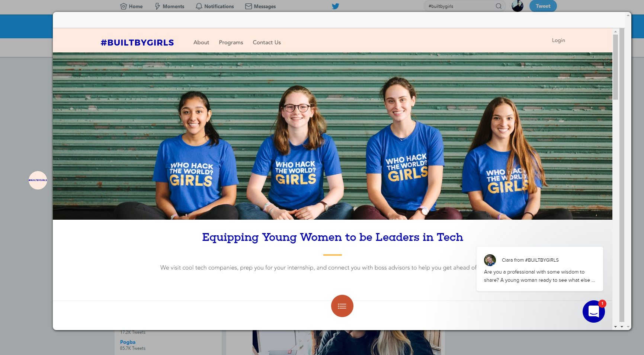This screenshot has width=644, height=355.
Task: Click the inner scrollbar up arrow
Action: point(615,32)
